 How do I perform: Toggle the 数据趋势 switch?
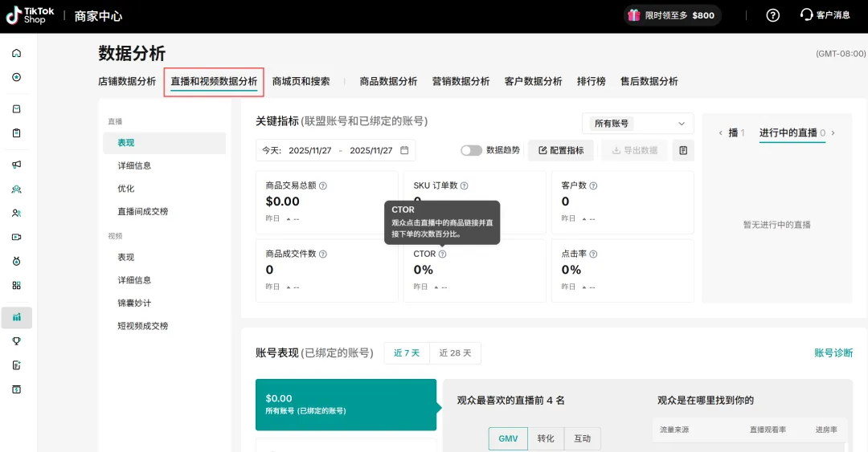point(471,150)
